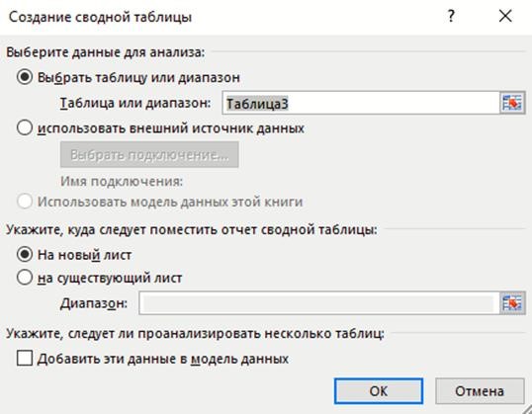Click the empty Диапазон input field
Viewport: 532px width, 414px height.
(319, 303)
